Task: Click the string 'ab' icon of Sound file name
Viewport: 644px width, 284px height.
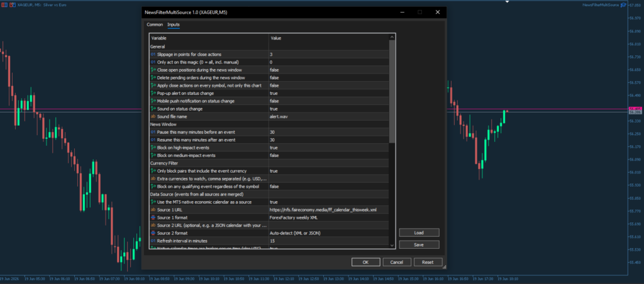Action: point(153,117)
